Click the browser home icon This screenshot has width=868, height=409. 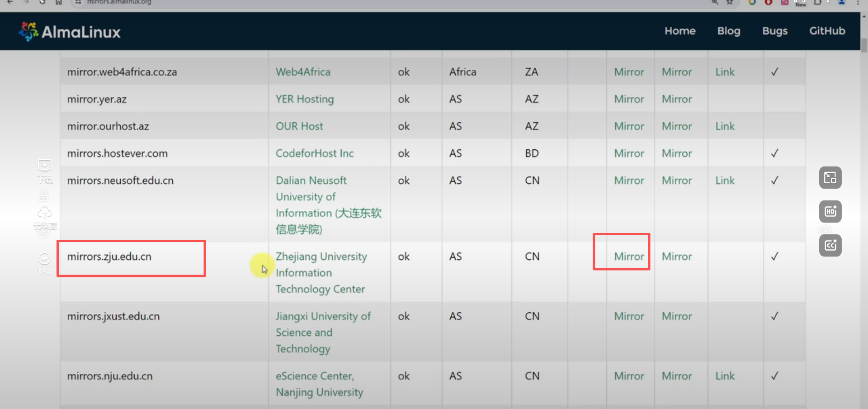(59, 2)
